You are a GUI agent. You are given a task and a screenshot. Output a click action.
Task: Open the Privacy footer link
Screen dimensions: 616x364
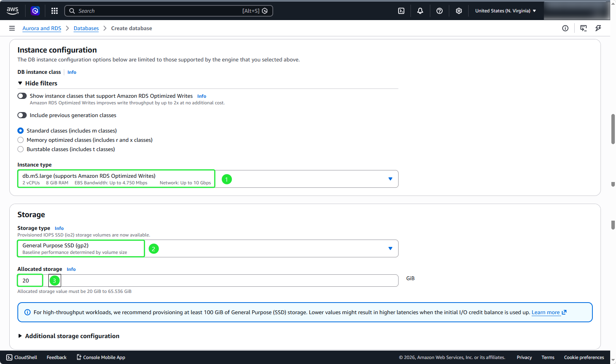[524, 357]
